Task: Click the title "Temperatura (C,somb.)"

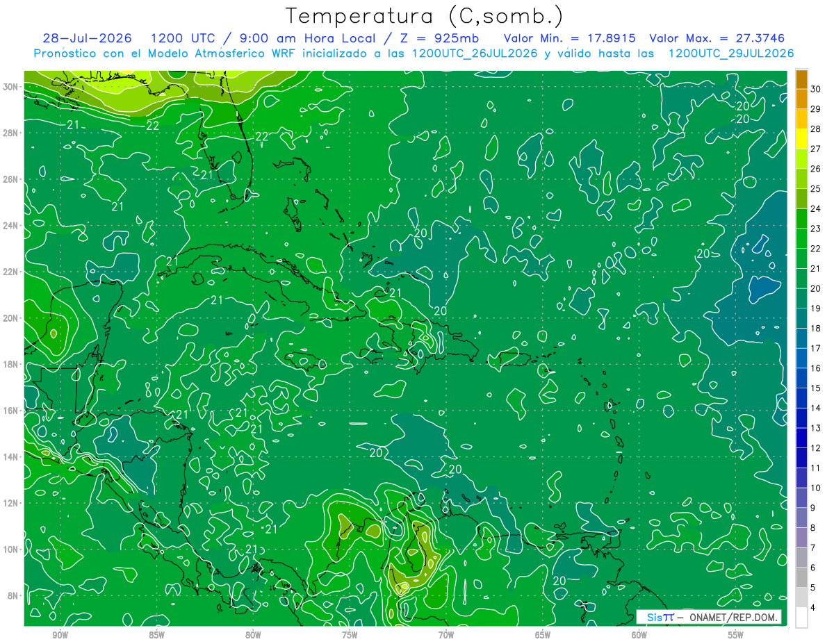Action: tap(424, 16)
